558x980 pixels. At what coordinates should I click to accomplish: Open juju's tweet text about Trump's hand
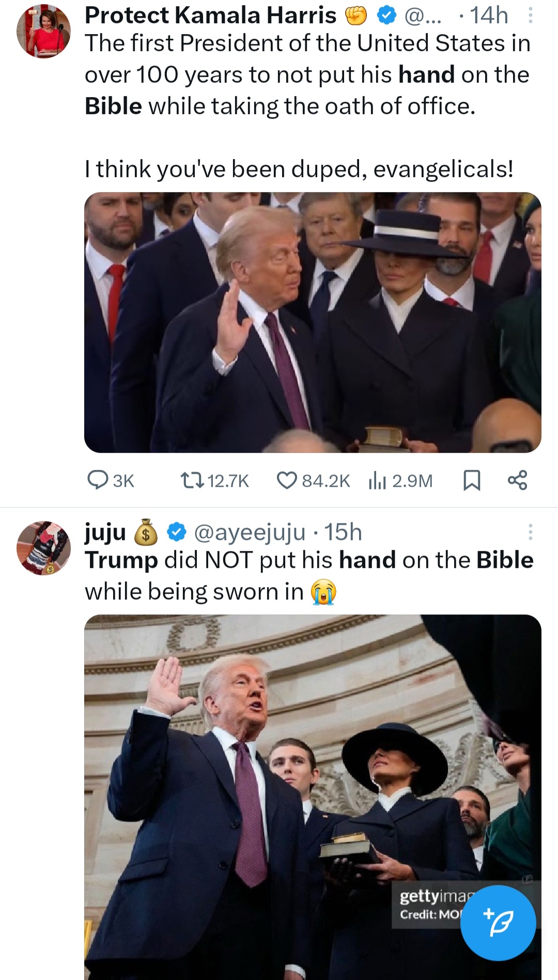(x=309, y=576)
